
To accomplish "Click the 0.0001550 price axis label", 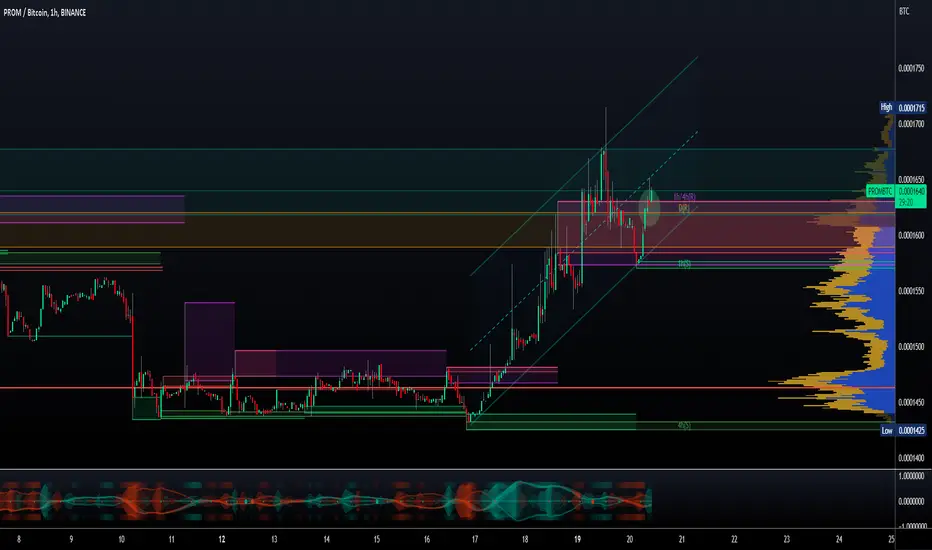I will (911, 291).
